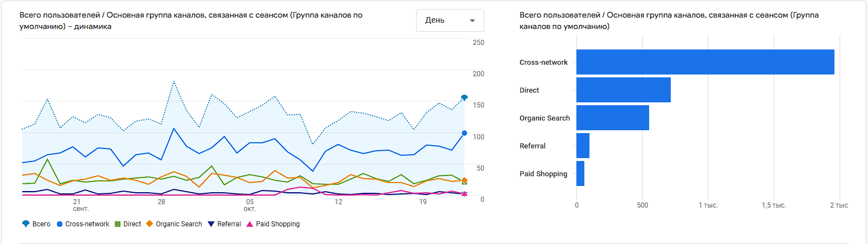868x244 pixels.
Task: Click the Всего endpoint marker on the line chart
Action: tap(464, 98)
